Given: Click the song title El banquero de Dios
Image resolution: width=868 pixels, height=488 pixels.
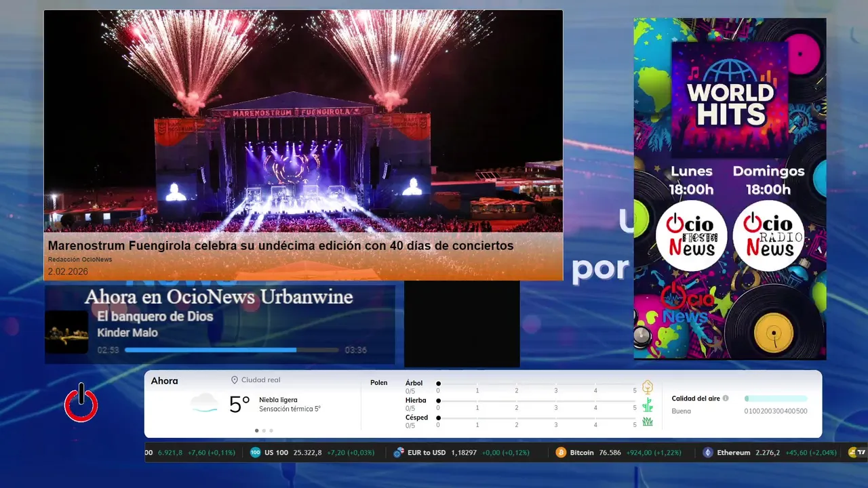Looking at the screenshot, I should point(155,317).
